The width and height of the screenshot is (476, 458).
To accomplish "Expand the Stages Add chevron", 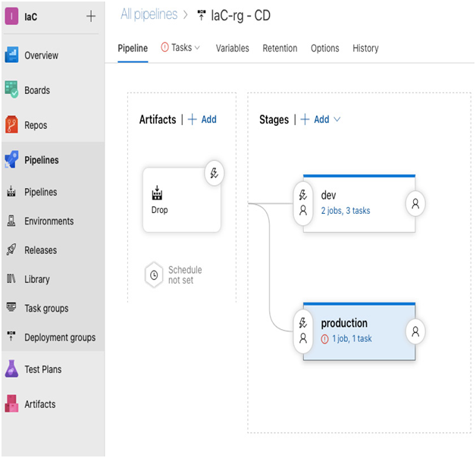I will point(337,119).
